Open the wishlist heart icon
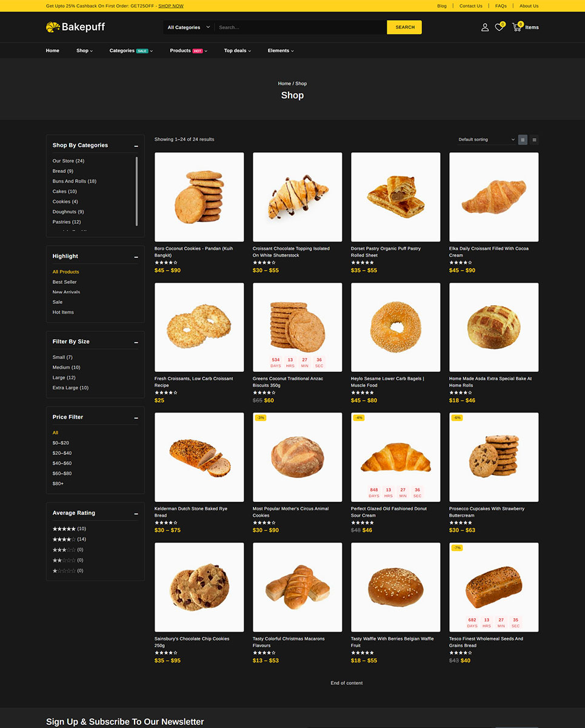Screen dimensions: 585x728 click(499, 27)
